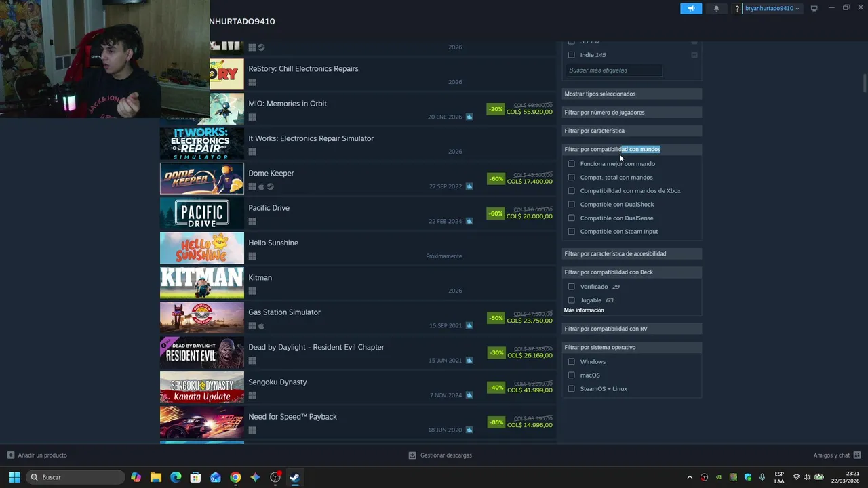This screenshot has width=868, height=488.
Task: Click the Buscar más etiquetas search field
Action: (614, 70)
